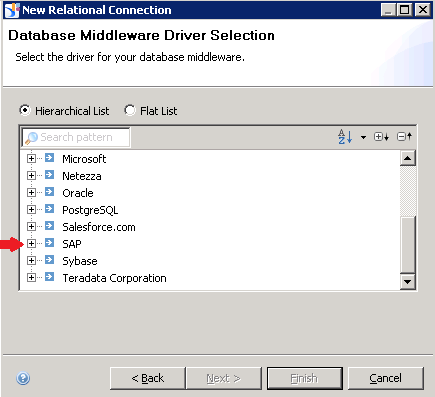Image resolution: width=435 pixels, height=397 pixels.
Task: Click the scrollbar down arrow
Action: (407, 282)
